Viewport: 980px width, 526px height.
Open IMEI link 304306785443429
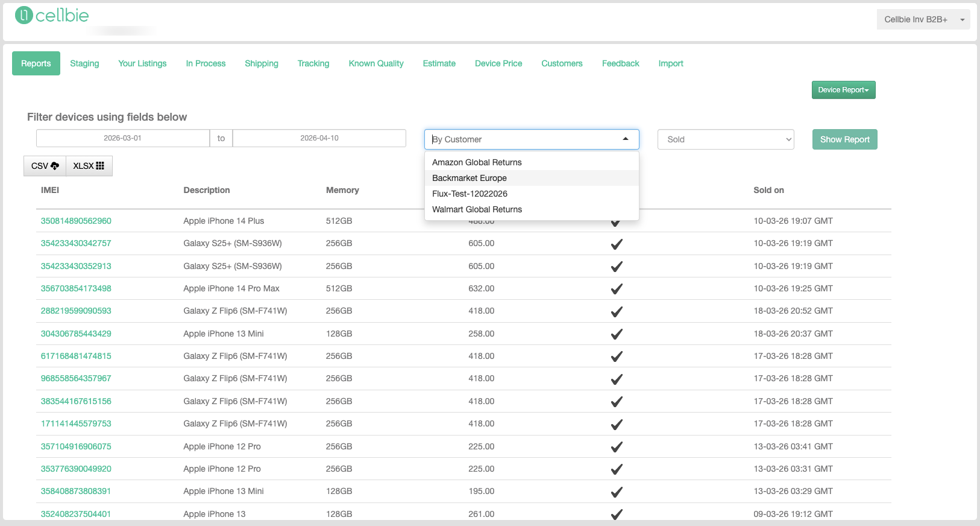coord(76,334)
